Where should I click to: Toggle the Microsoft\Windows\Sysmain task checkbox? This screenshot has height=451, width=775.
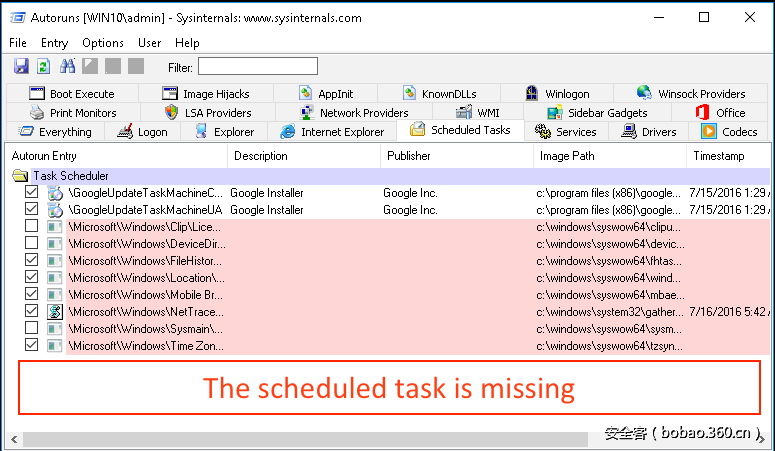coord(32,329)
